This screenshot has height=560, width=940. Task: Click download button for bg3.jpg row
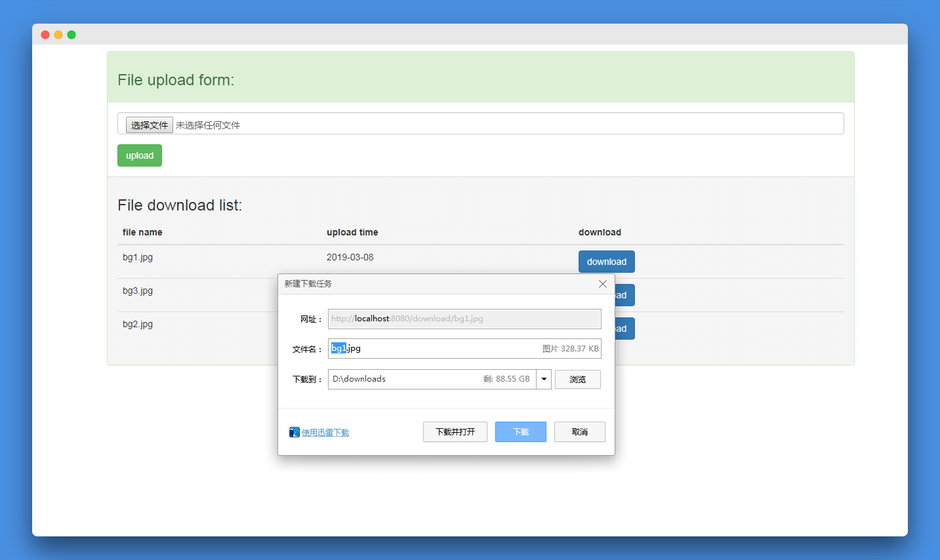625,295
